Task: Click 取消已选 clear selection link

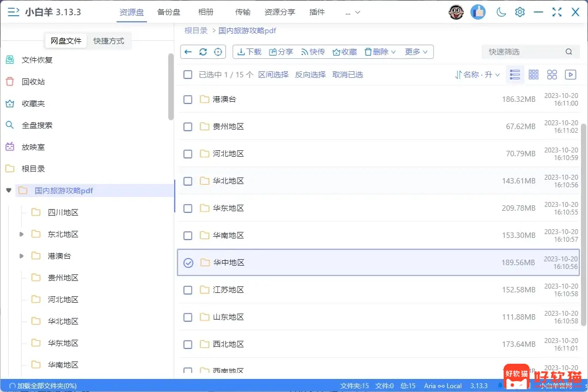Action: (347, 75)
